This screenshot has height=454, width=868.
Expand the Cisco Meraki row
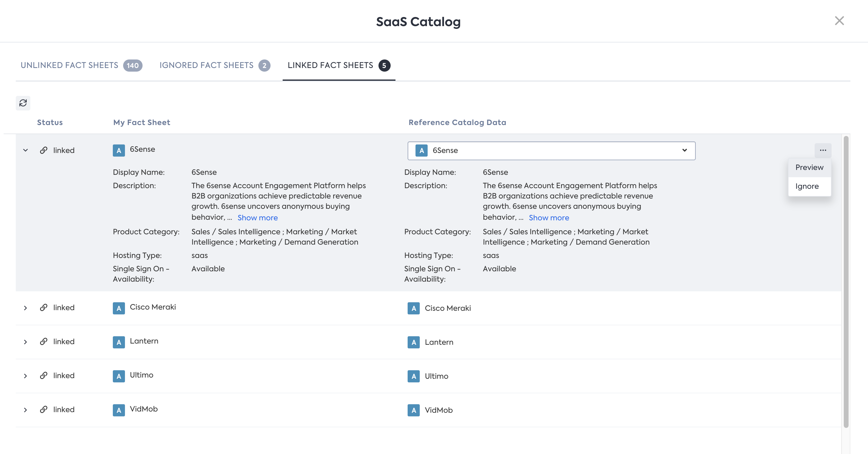click(25, 308)
